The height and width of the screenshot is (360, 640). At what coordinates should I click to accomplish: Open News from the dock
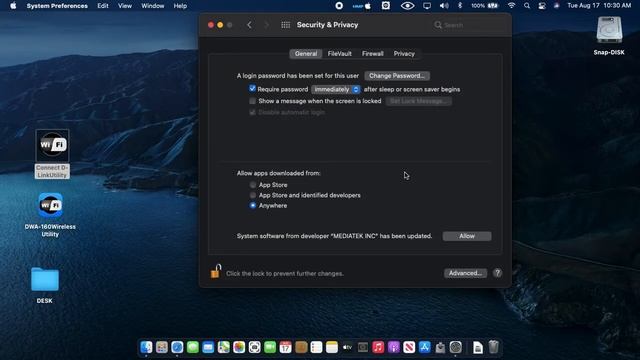[409, 347]
